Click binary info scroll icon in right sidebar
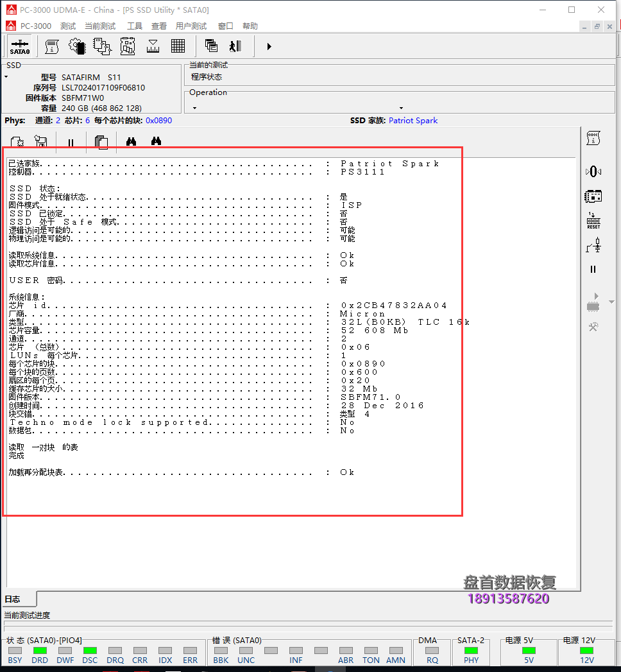The width and height of the screenshot is (621, 672). coord(593,138)
